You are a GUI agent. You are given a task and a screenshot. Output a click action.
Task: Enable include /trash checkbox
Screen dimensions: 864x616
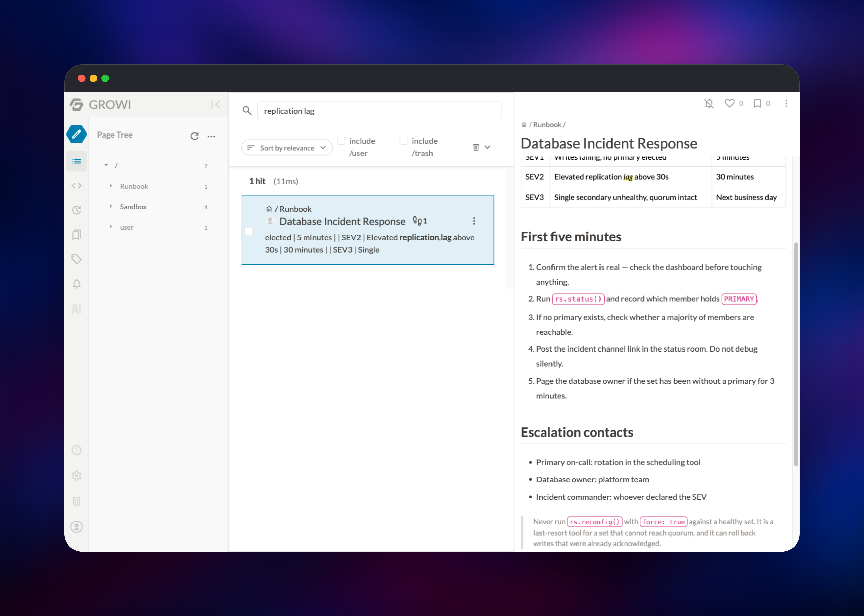pos(404,141)
